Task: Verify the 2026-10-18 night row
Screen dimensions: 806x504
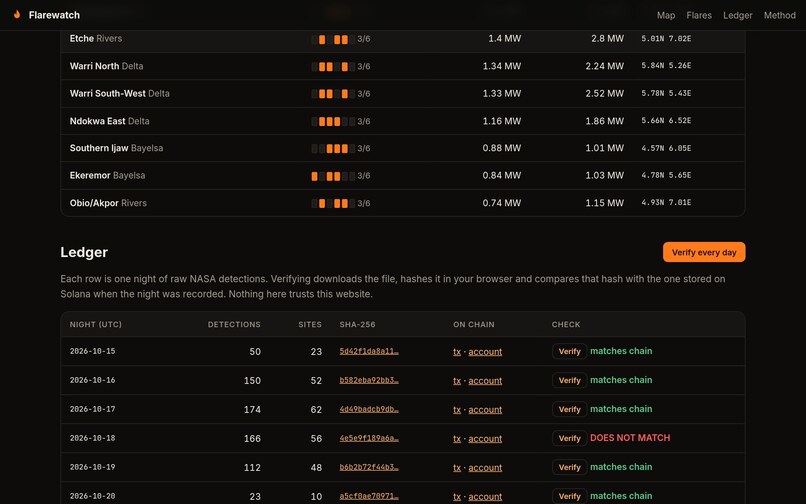Action: 569,438
